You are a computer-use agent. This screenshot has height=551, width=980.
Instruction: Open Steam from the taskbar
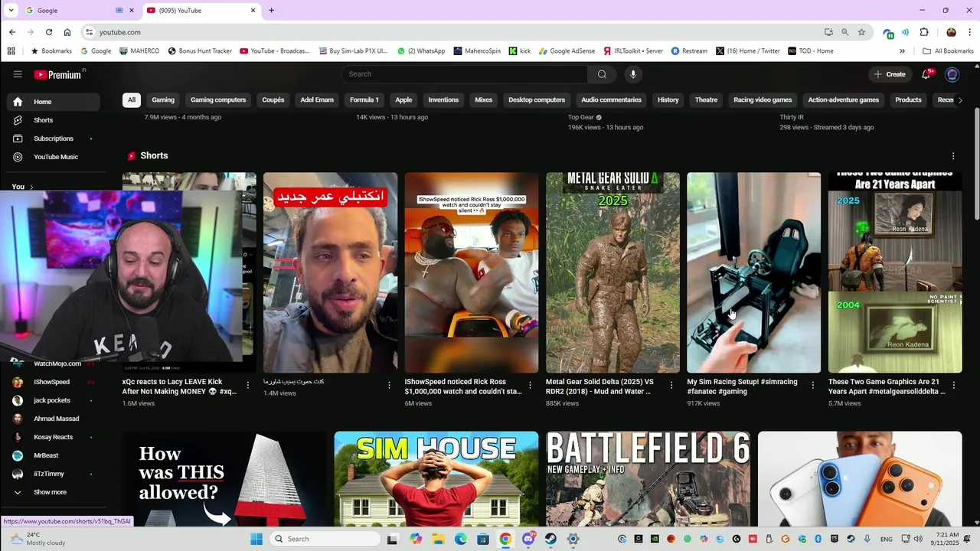tap(550, 539)
